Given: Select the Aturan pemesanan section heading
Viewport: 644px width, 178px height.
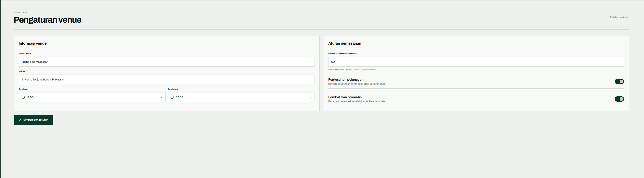Looking at the screenshot, I should coord(345,43).
